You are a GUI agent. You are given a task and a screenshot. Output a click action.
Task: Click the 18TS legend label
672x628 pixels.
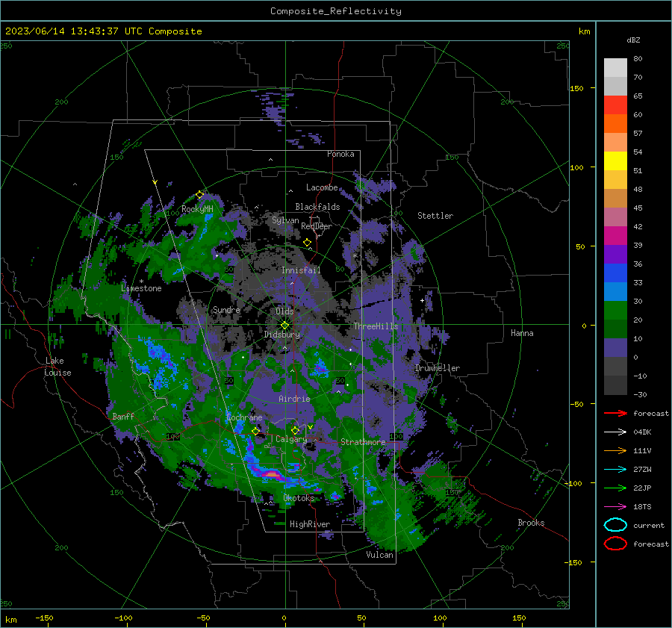[x=642, y=506]
